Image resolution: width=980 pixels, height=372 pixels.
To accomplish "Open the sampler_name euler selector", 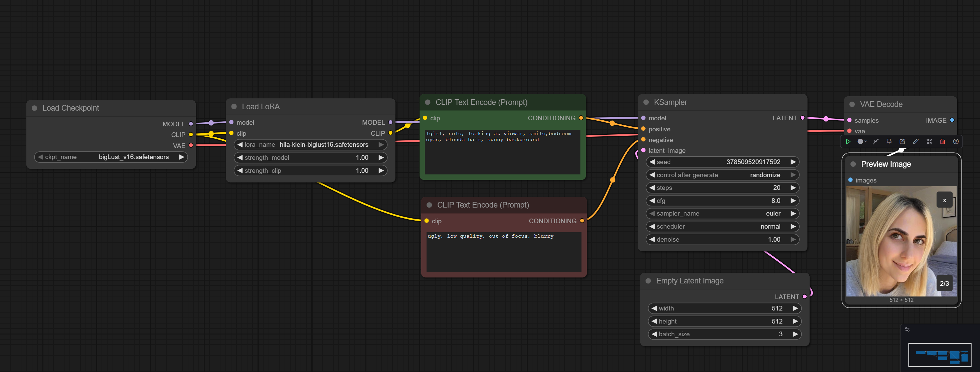I will [x=722, y=214].
